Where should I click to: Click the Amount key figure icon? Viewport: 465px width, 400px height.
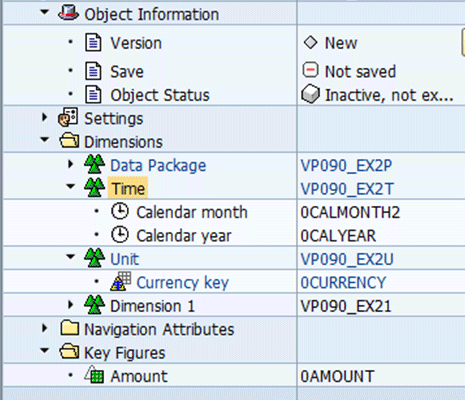click(94, 375)
